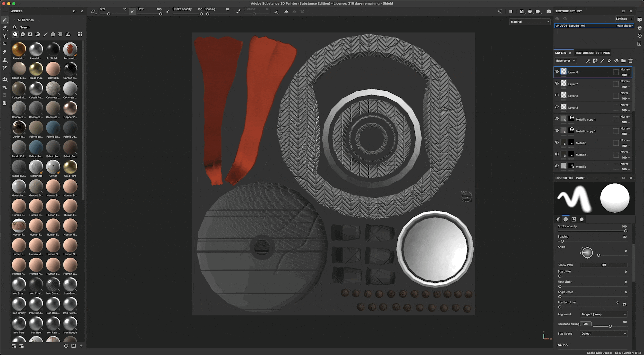Delete layer with trash icon
This screenshot has width=644, height=355.
click(x=630, y=61)
